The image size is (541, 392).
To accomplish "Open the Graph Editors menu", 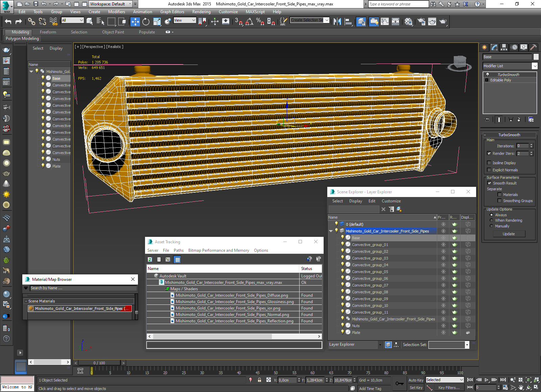I will (x=172, y=12).
